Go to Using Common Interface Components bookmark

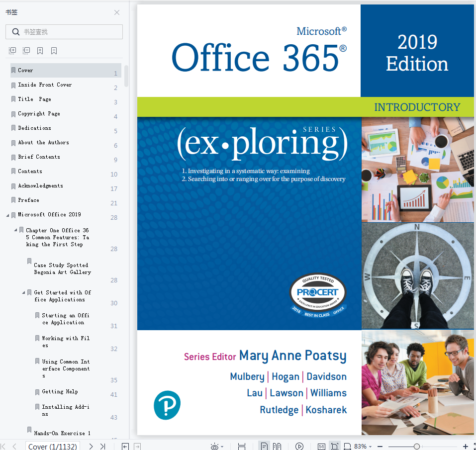pos(66,368)
